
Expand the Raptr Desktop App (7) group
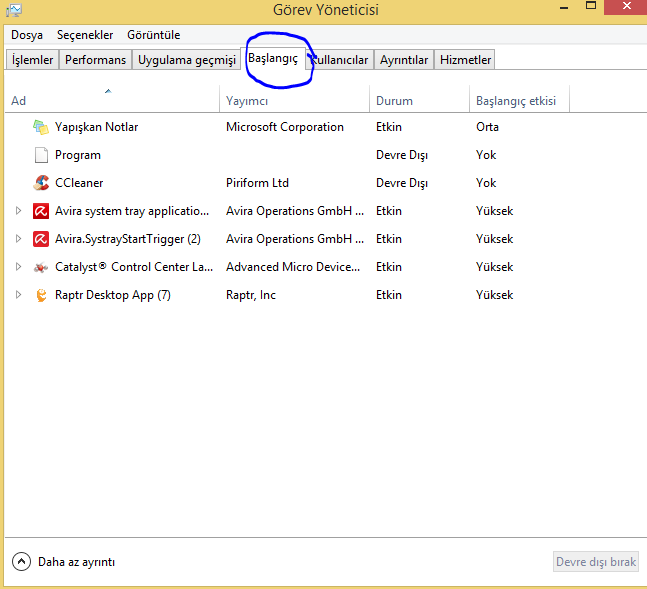coord(18,295)
